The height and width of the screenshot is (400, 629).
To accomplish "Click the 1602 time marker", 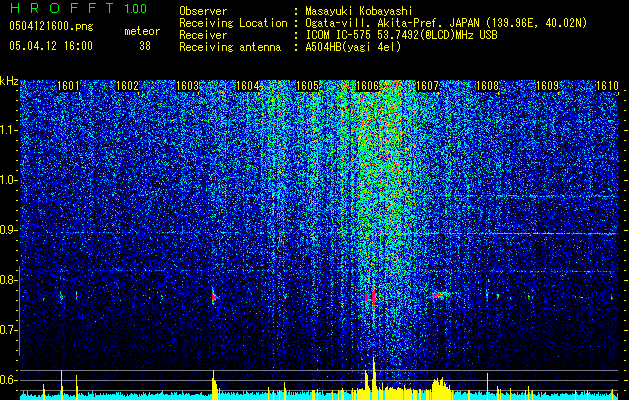I will point(128,86).
